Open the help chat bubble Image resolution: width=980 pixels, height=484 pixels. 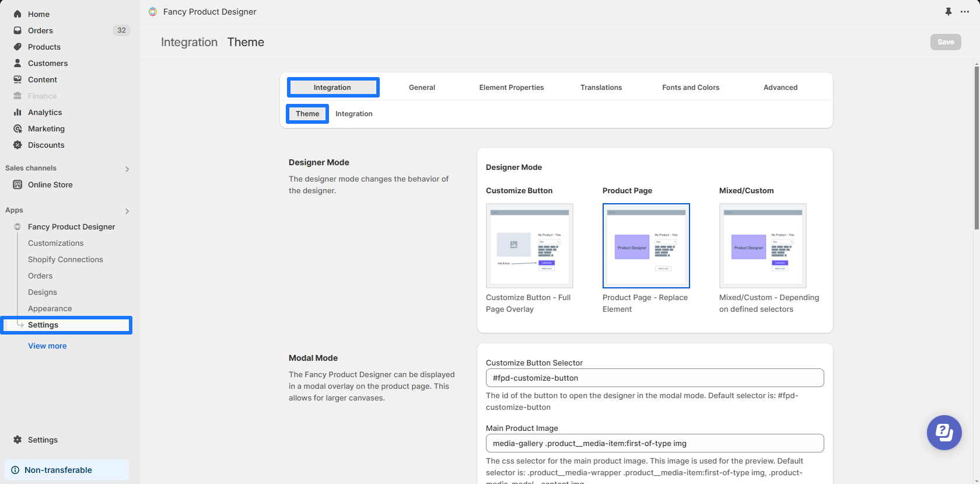point(944,433)
